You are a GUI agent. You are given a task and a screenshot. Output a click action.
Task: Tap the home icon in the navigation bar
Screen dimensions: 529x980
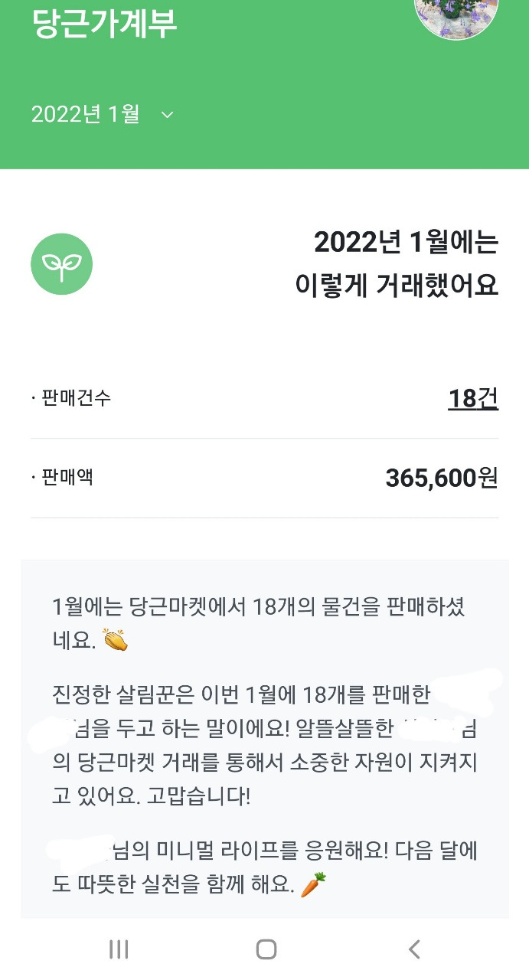pyautogui.click(x=266, y=948)
